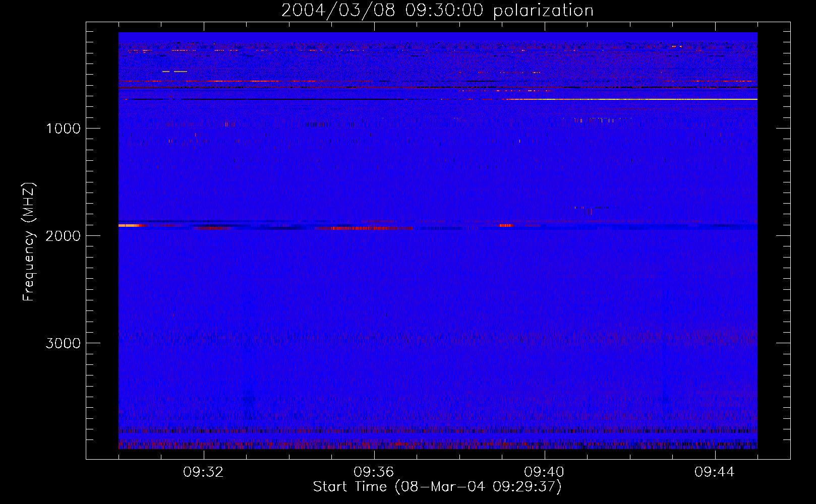Viewport: 816px width, 504px height.
Task: Click the 2000 frequency tick label
Action: coord(63,236)
